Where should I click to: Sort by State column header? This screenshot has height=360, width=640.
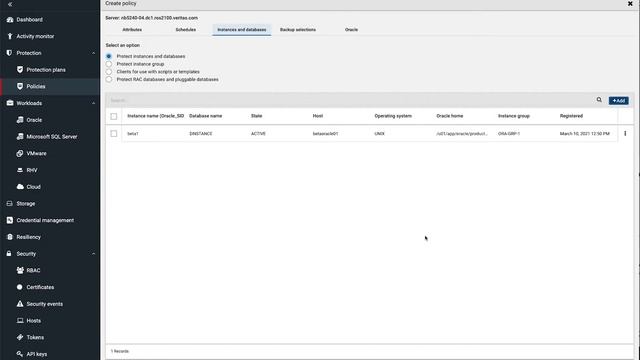(256, 116)
